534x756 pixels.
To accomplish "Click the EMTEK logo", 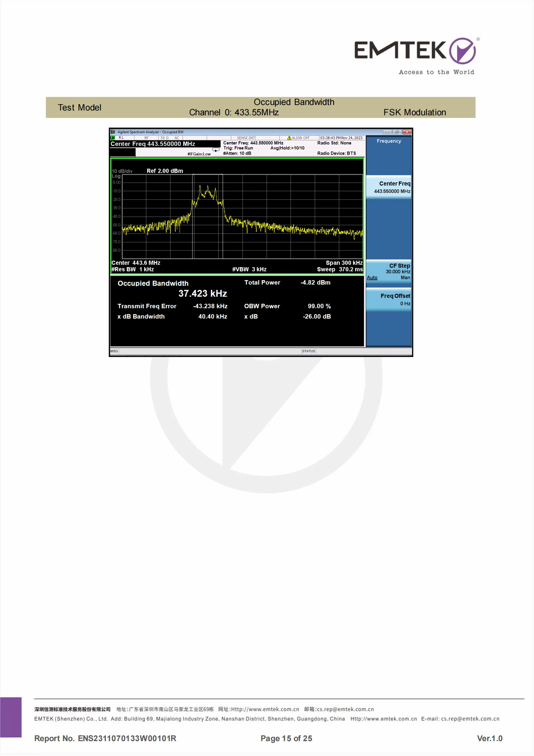I will pyautogui.click(x=416, y=56).
